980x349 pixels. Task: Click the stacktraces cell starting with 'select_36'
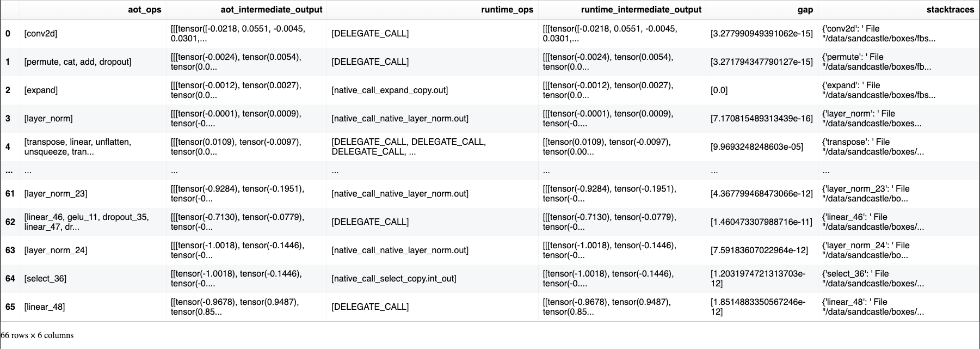[873, 279]
